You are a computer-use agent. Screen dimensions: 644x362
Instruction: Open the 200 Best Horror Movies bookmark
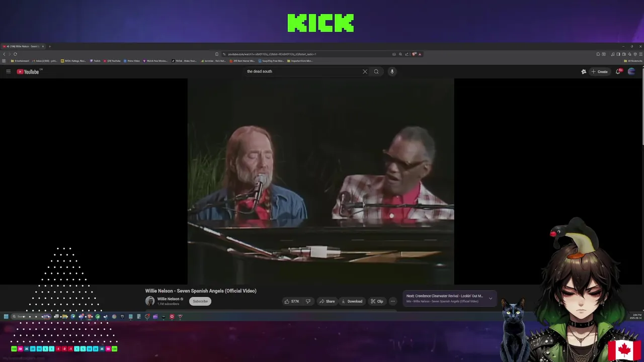click(243, 61)
